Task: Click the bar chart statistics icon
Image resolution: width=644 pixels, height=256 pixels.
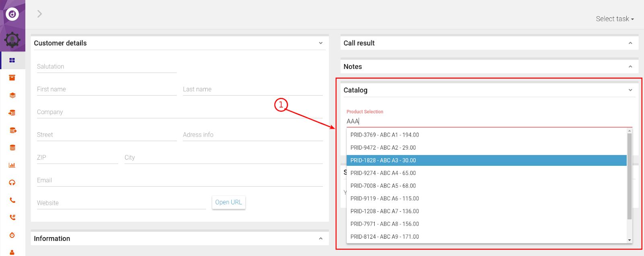Action: tap(12, 165)
